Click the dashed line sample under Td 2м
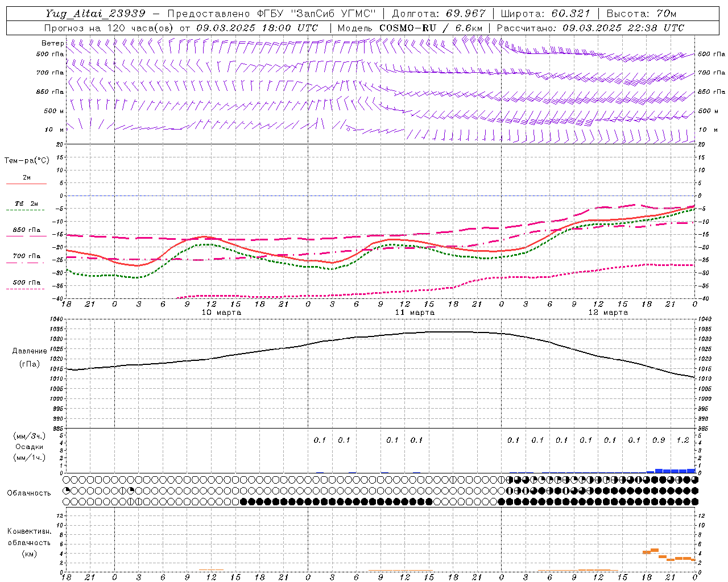728x582 pixels. point(26,210)
